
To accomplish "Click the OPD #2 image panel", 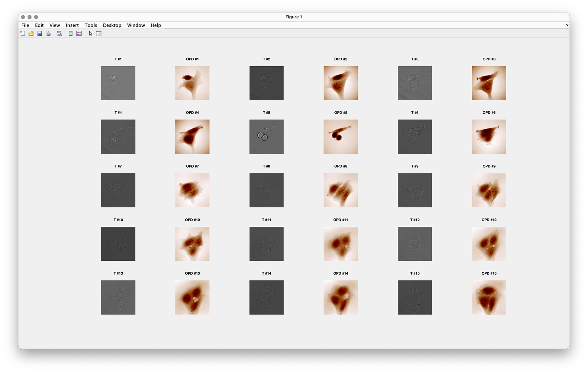I will pos(341,83).
